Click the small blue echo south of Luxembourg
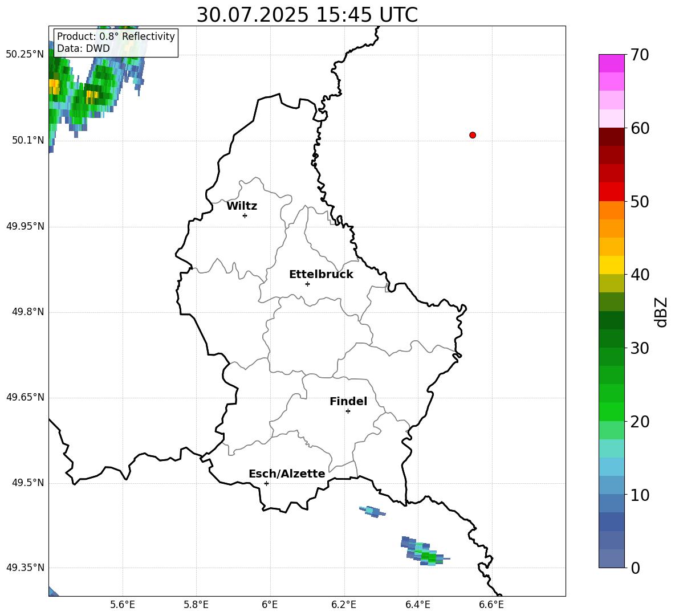This screenshot has width=675, height=616. click(x=372, y=512)
